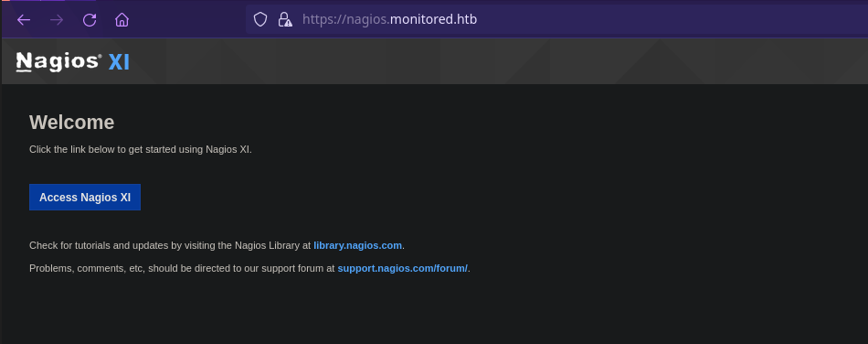
Task: Click the shield tracking protection icon
Action: [260, 20]
